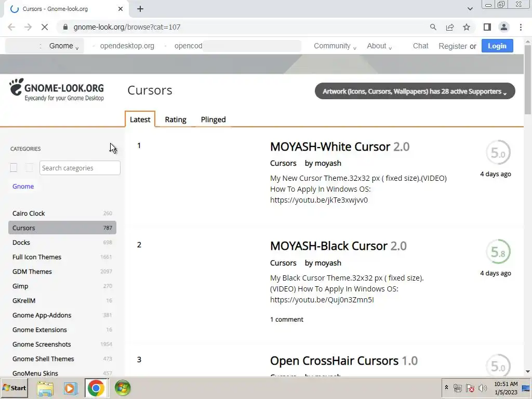Screen dimensions: 532x399
Task: Open a new tab with the plus button
Action: 140,9
